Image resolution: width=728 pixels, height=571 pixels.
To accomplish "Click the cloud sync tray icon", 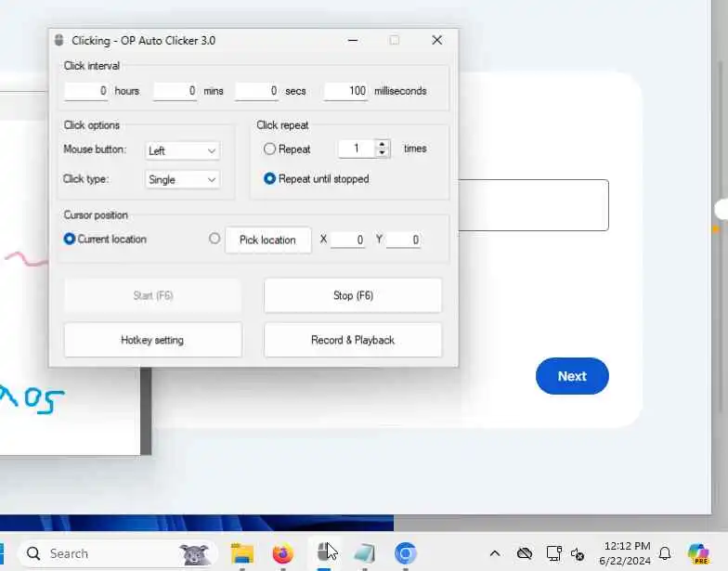I will tap(525, 553).
